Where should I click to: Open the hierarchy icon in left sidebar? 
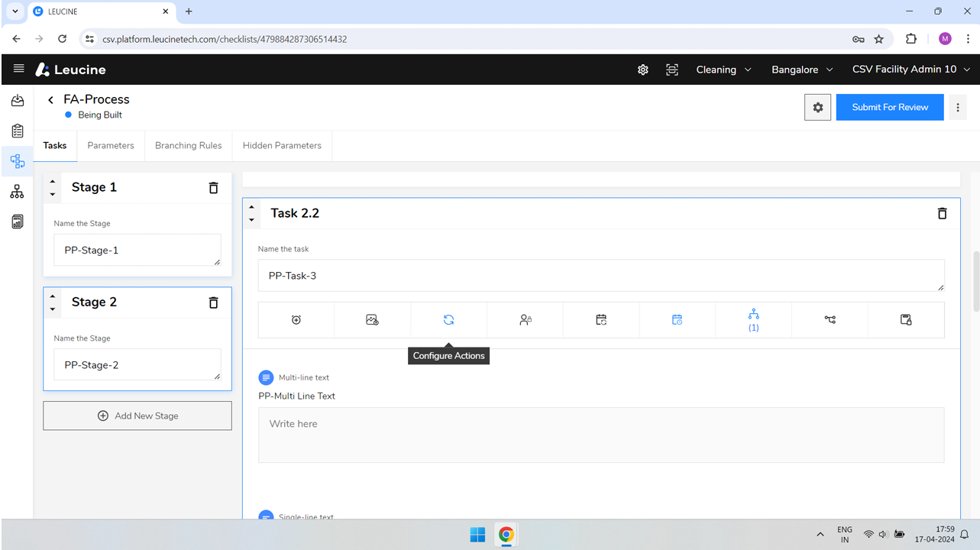coord(17,192)
